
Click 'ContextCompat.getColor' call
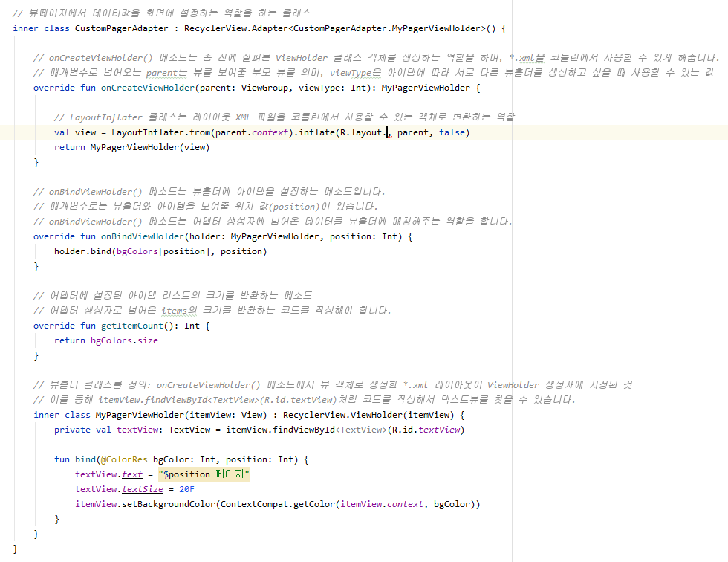click(x=278, y=504)
